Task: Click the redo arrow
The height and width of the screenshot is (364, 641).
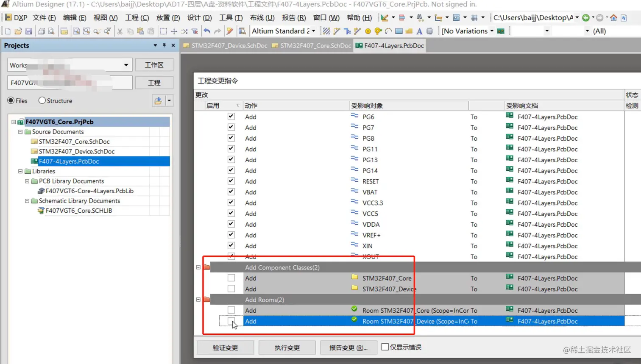Action: click(x=217, y=31)
